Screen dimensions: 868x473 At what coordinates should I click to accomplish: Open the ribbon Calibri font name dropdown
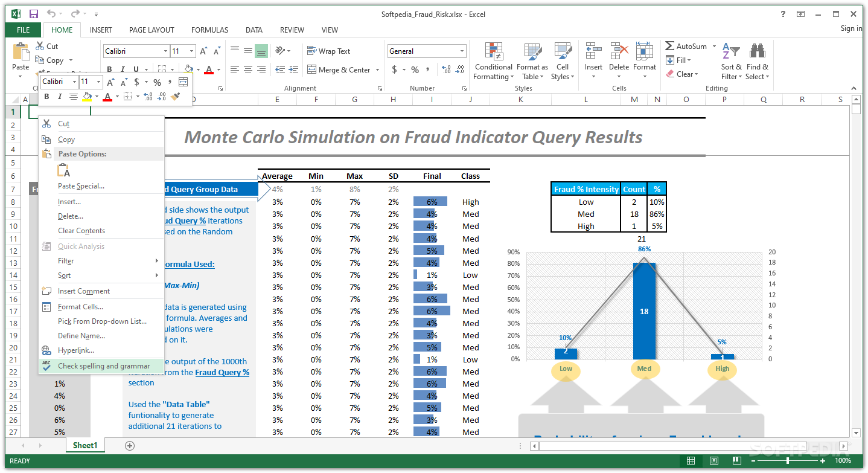(x=165, y=51)
